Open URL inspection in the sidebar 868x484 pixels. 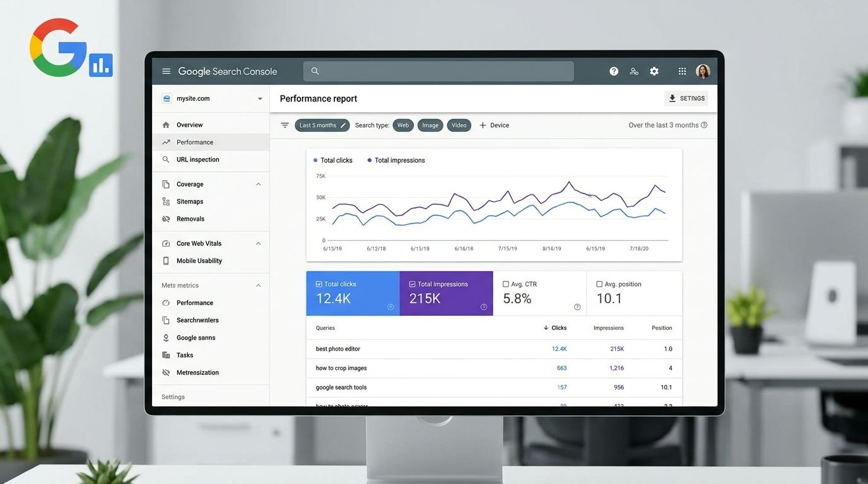click(x=211, y=159)
